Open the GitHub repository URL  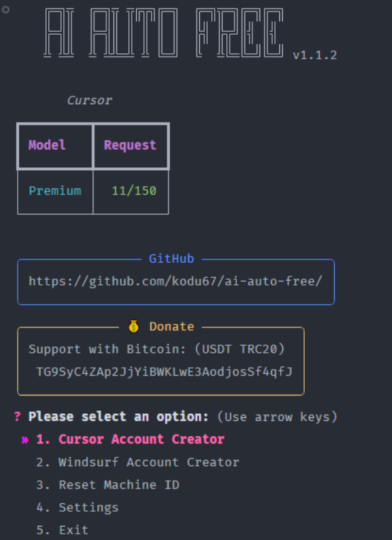coord(175,281)
